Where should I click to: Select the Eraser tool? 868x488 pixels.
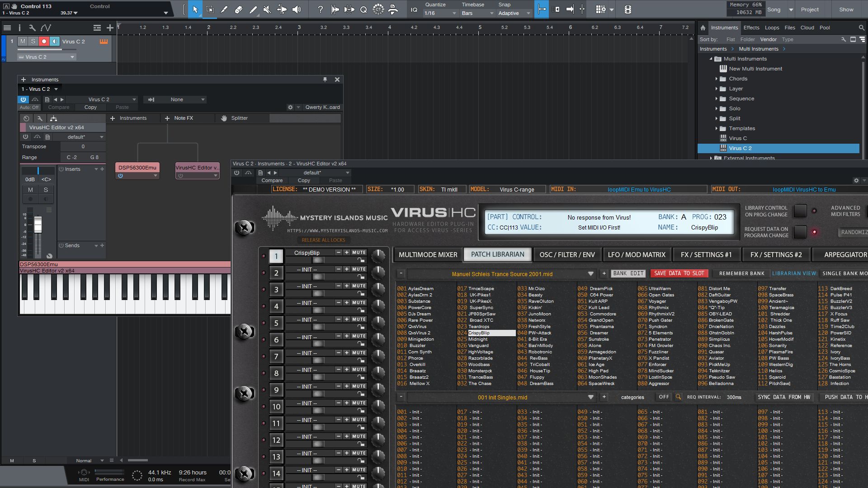(239, 9)
